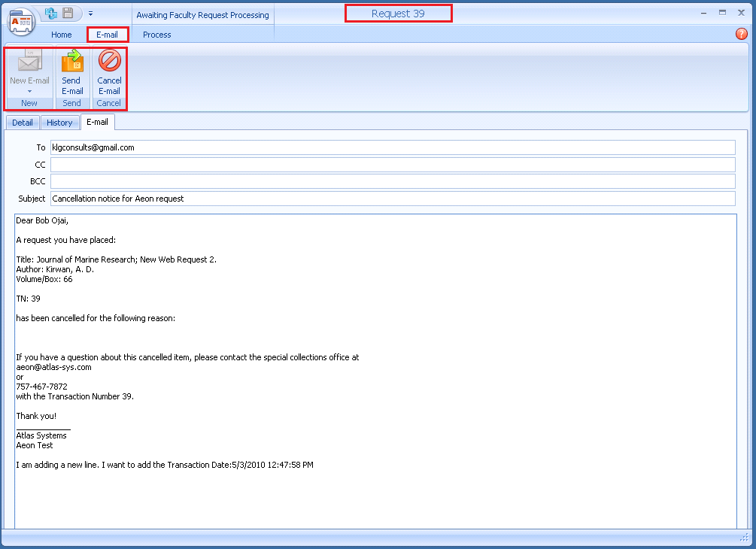Click the Cancel E-mail ribbon icon

click(x=109, y=62)
